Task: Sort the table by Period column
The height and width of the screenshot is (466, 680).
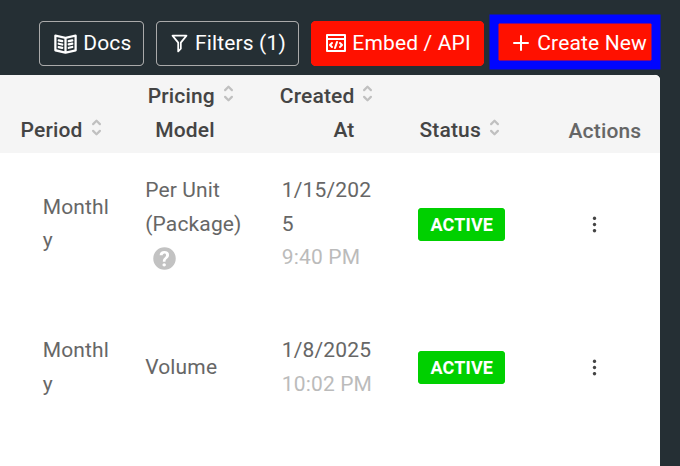Action: coord(96,129)
